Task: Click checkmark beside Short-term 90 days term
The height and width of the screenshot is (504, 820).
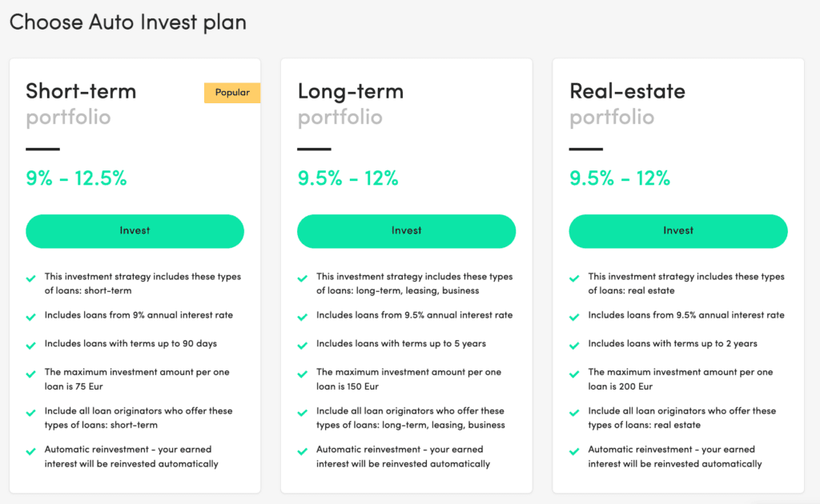Action: tap(30, 346)
